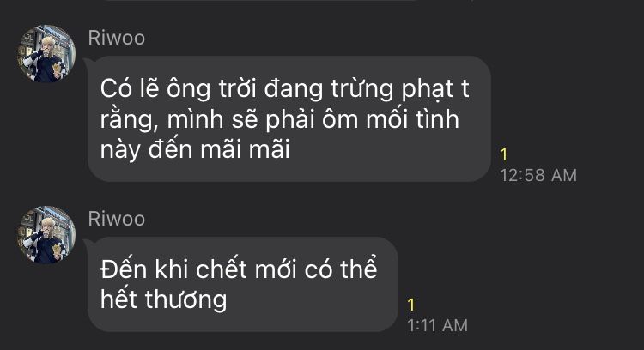The height and width of the screenshot is (350, 644).
Task: Click the words 'mối tình' in the message
Action: pos(412,119)
